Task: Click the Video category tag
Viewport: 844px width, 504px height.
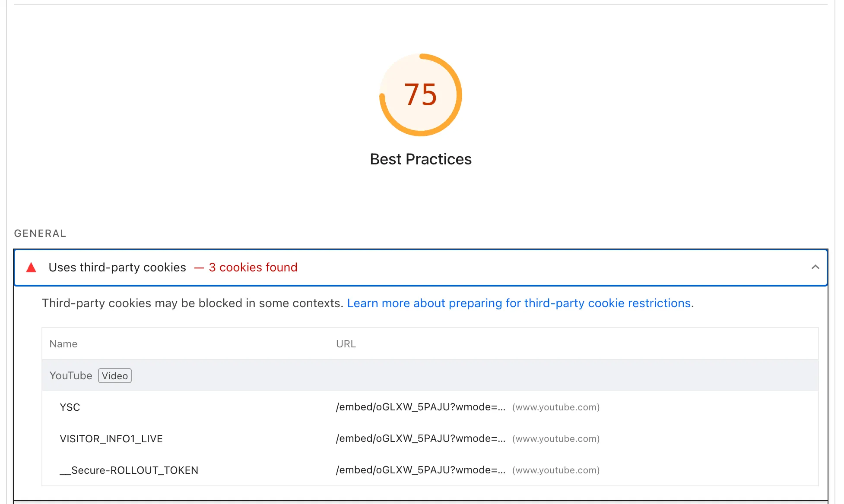Action: (x=114, y=376)
